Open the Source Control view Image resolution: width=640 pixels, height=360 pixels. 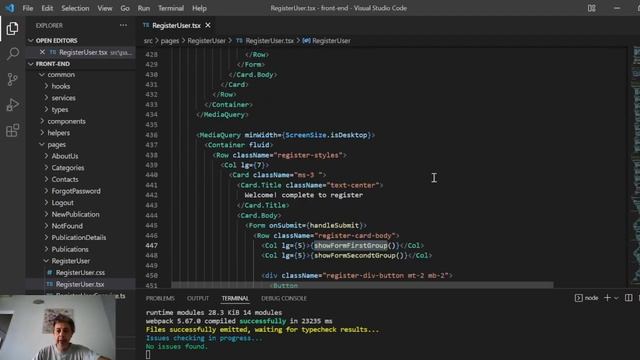tap(12, 79)
